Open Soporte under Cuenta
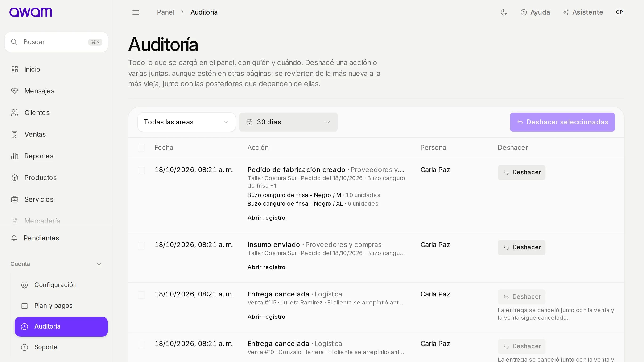644x362 pixels. coord(61,347)
